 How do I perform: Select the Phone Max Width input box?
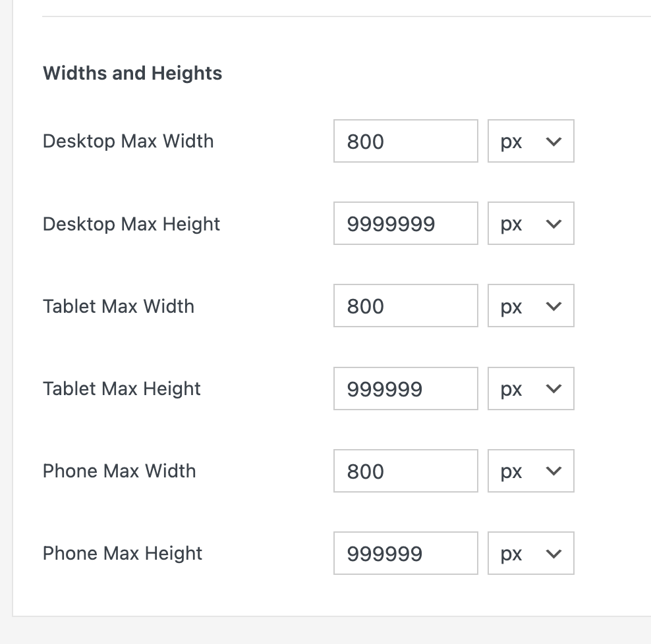coord(405,471)
